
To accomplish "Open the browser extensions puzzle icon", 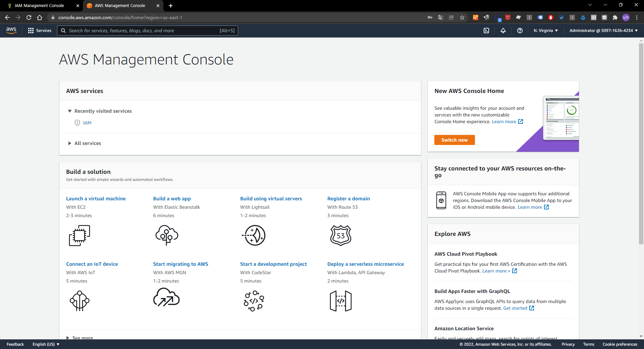I will tap(615, 17).
